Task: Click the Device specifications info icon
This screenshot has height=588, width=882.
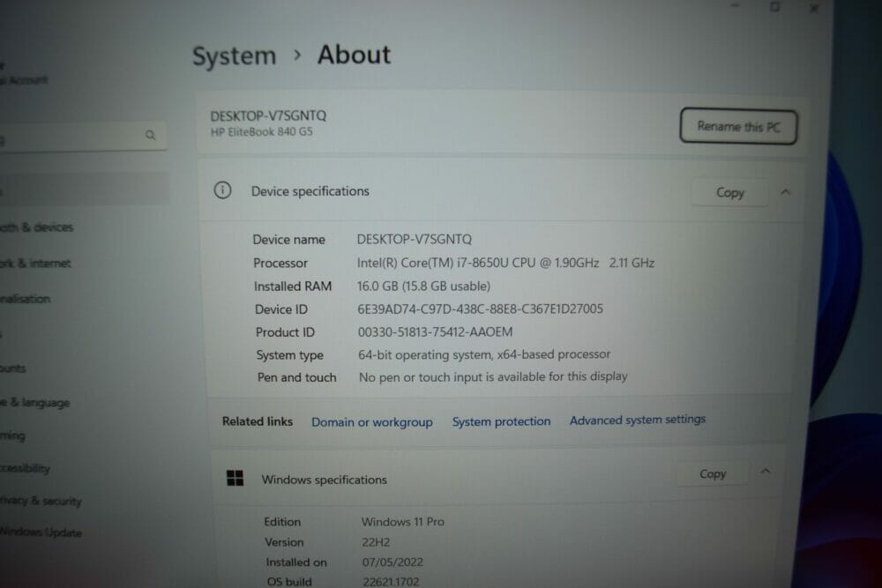Action: pos(223,190)
